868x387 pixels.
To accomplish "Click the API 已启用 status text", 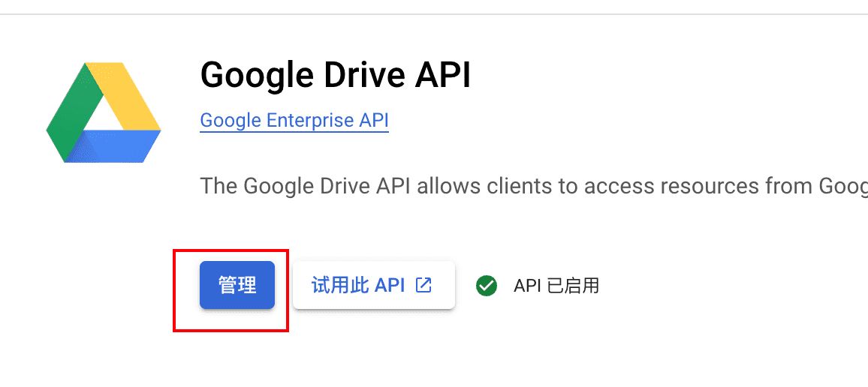I will pyautogui.click(x=556, y=286).
